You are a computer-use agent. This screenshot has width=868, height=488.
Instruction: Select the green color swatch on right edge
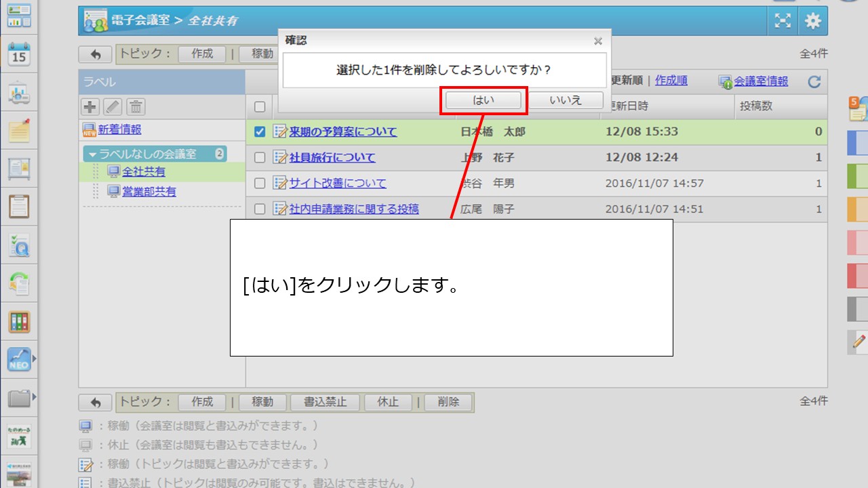click(858, 176)
